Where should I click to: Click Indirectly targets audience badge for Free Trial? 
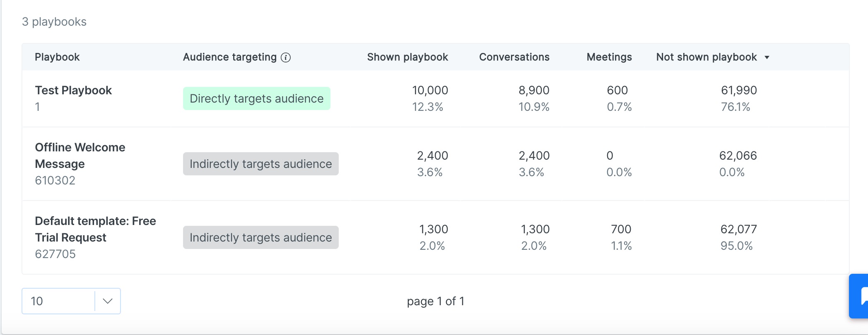(x=261, y=237)
